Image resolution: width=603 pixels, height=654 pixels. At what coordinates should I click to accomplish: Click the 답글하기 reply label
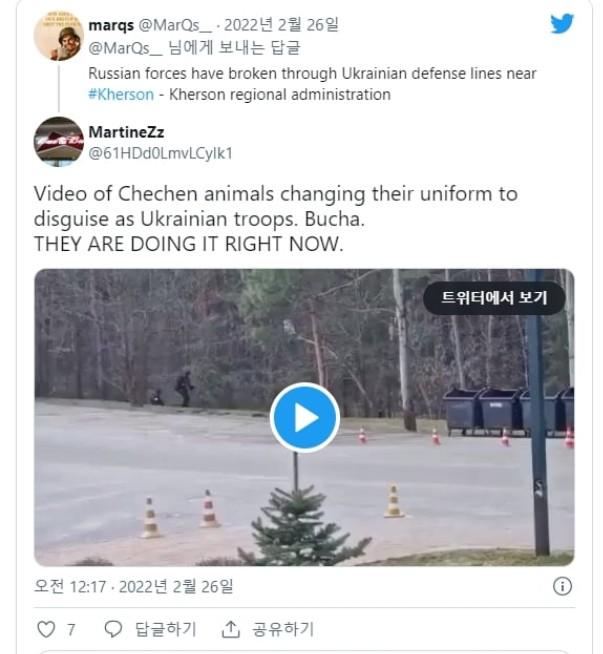(166, 629)
